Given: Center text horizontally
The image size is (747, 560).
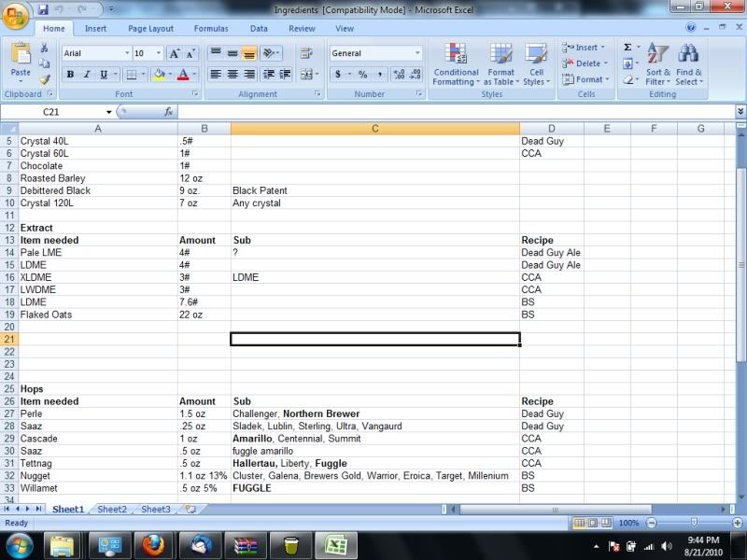Looking at the screenshot, I should pyautogui.click(x=233, y=75).
